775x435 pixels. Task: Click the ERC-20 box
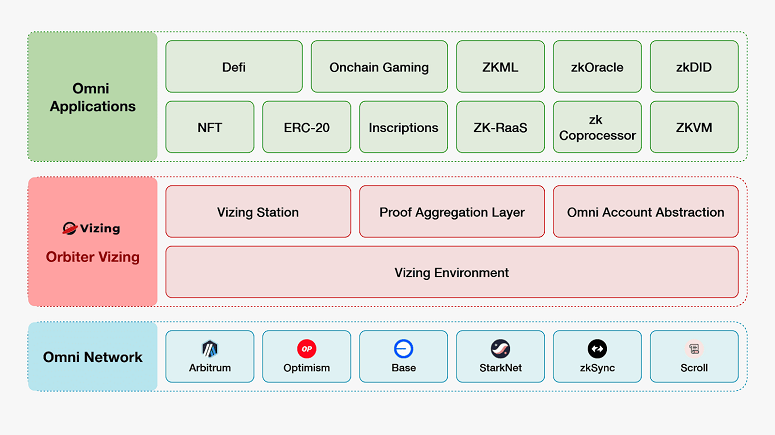click(x=307, y=127)
